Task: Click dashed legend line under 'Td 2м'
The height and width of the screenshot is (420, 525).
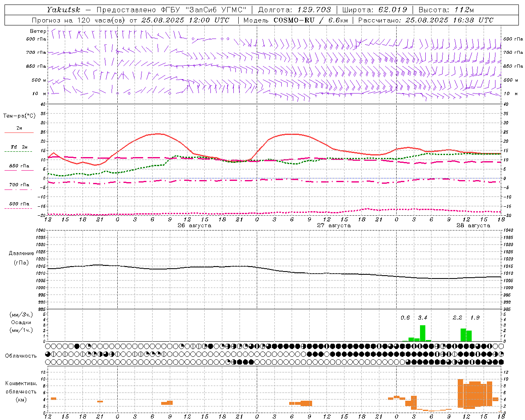Action: click(18, 152)
